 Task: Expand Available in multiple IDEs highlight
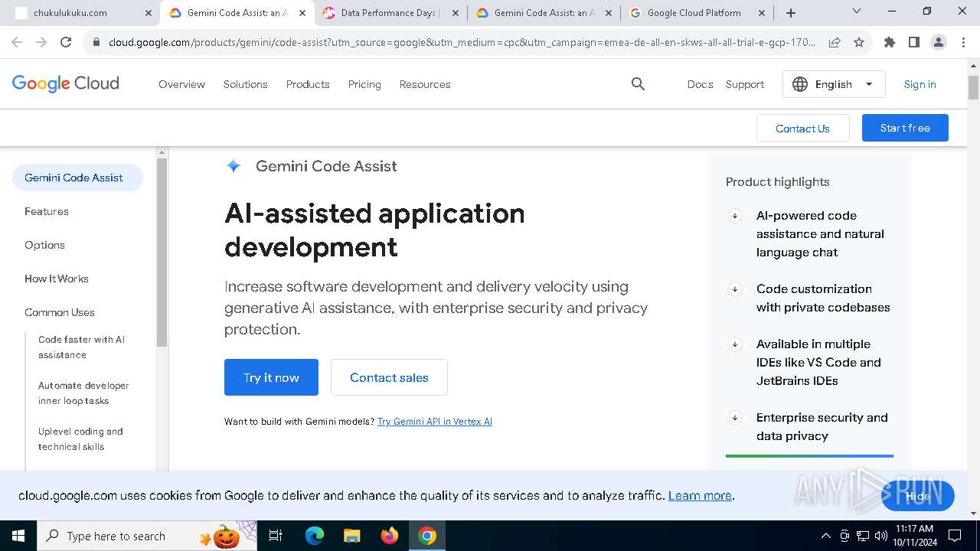tap(734, 344)
